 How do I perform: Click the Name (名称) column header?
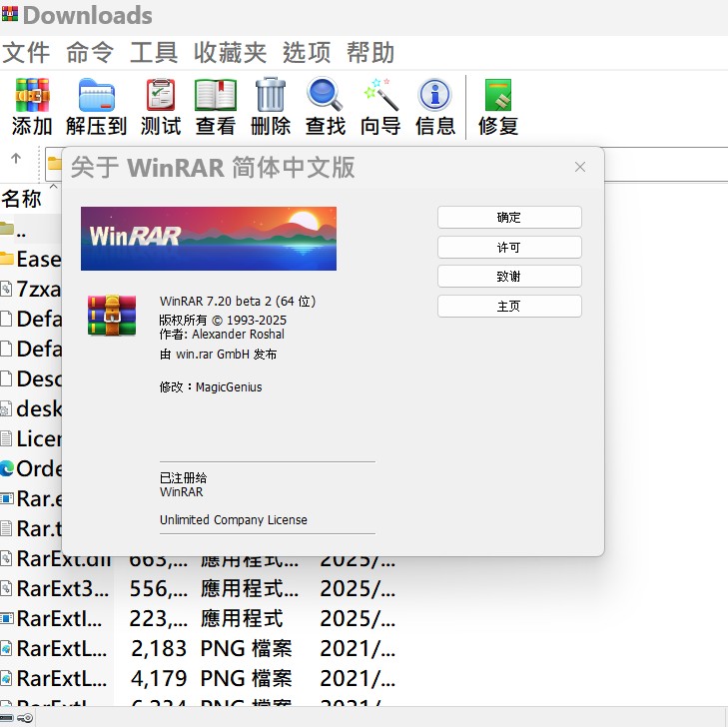pyautogui.click(x=22, y=199)
